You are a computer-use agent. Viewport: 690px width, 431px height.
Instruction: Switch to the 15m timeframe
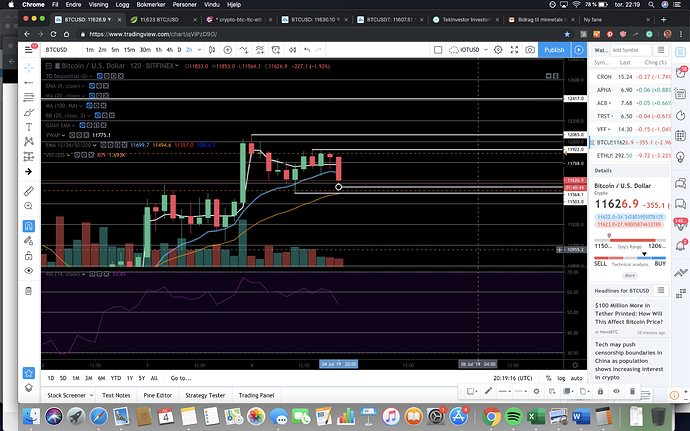[x=129, y=50]
